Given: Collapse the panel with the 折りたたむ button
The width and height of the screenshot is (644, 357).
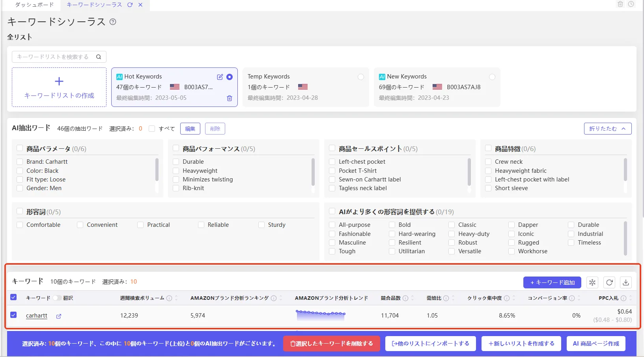Looking at the screenshot, I should tap(608, 129).
